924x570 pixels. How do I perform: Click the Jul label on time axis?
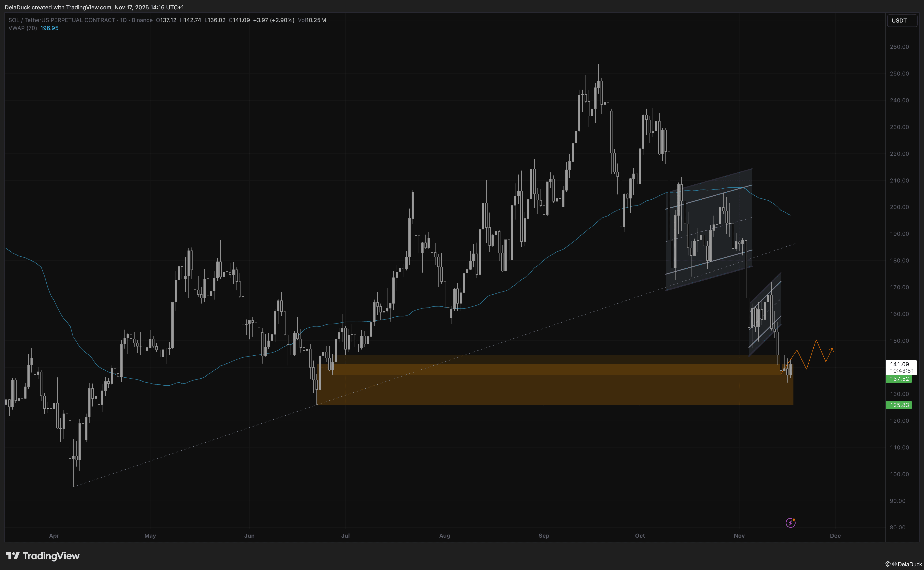[x=346, y=536]
